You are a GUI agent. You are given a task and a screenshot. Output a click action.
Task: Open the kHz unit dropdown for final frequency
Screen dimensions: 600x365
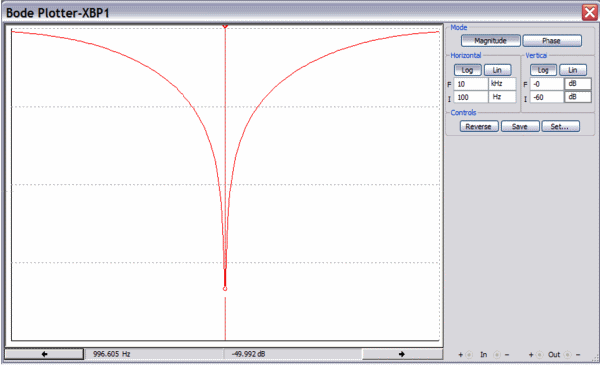(502, 84)
